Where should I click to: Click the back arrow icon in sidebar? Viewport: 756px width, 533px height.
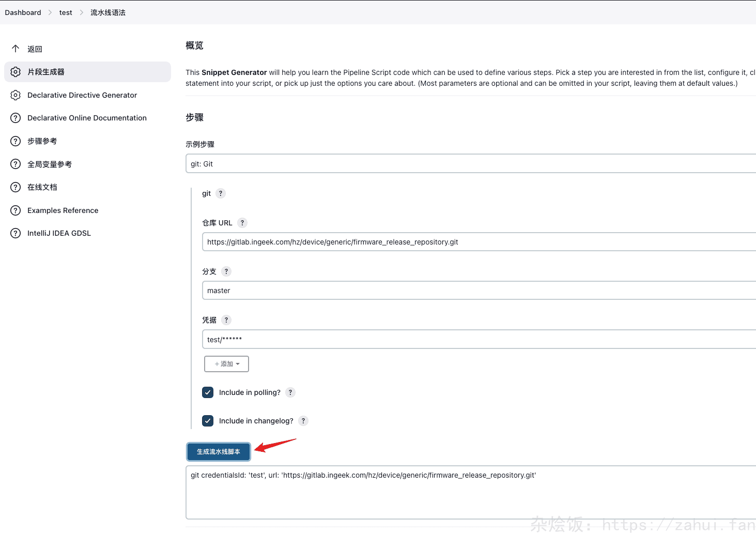click(16, 49)
